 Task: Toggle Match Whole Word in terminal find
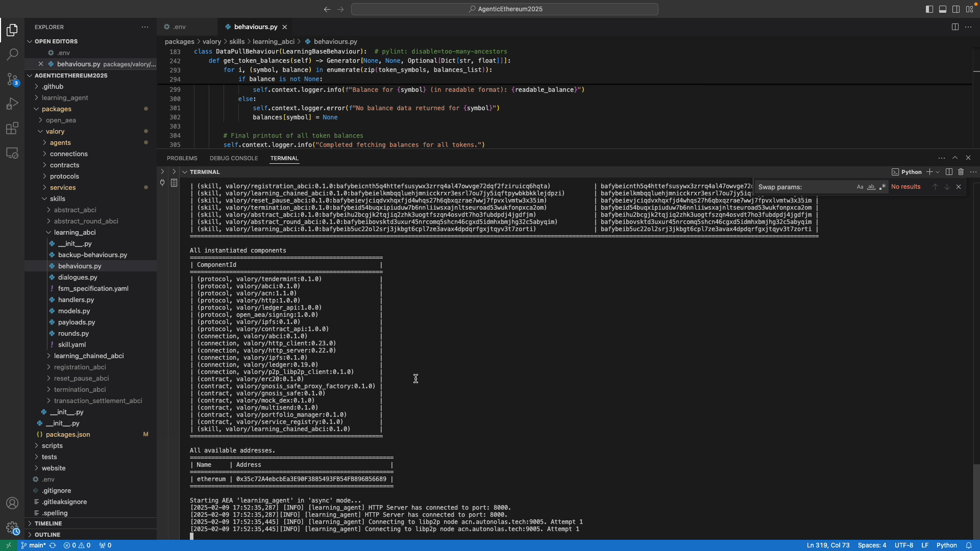pos(871,187)
